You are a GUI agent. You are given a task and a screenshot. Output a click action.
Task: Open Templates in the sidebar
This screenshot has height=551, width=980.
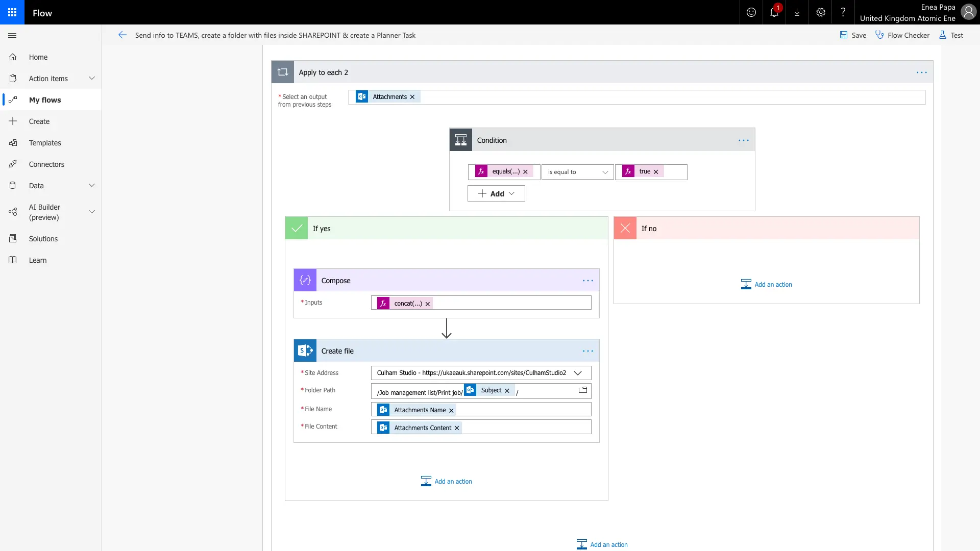tap(45, 143)
